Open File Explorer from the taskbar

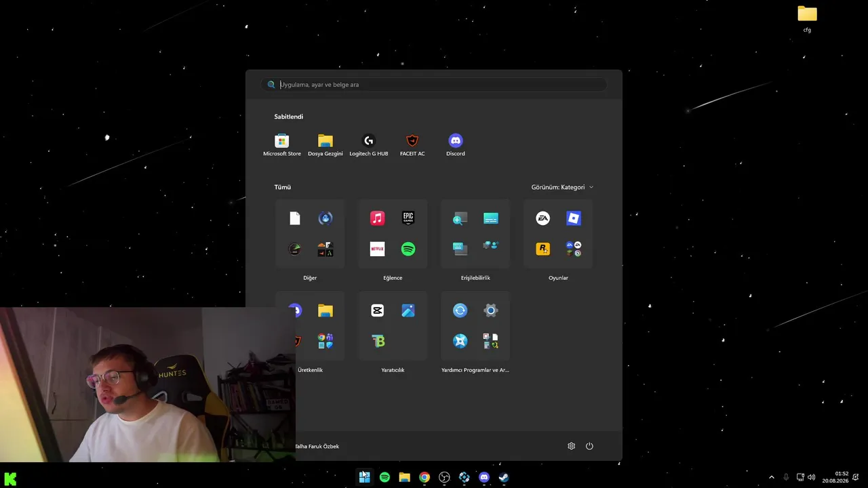click(405, 477)
